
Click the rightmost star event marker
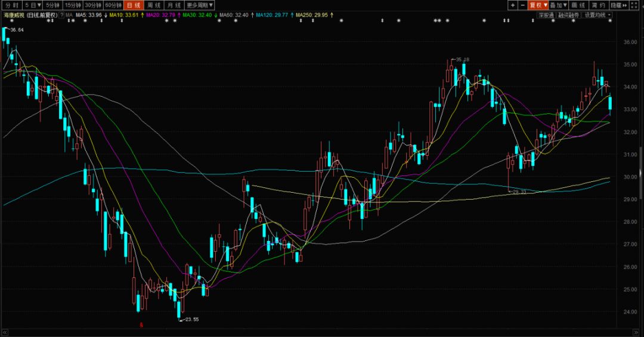[x=610, y=20]
